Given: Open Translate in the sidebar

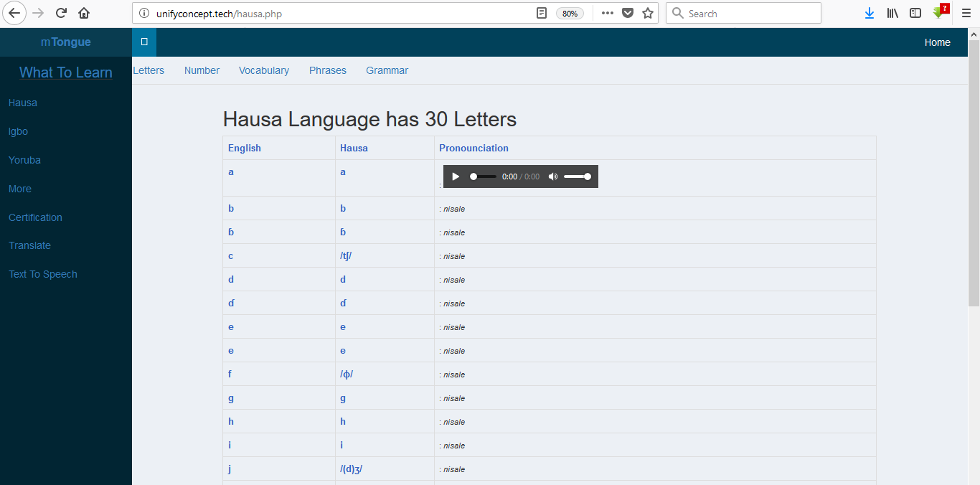Looking at the screenshot, I should [29, 245].
